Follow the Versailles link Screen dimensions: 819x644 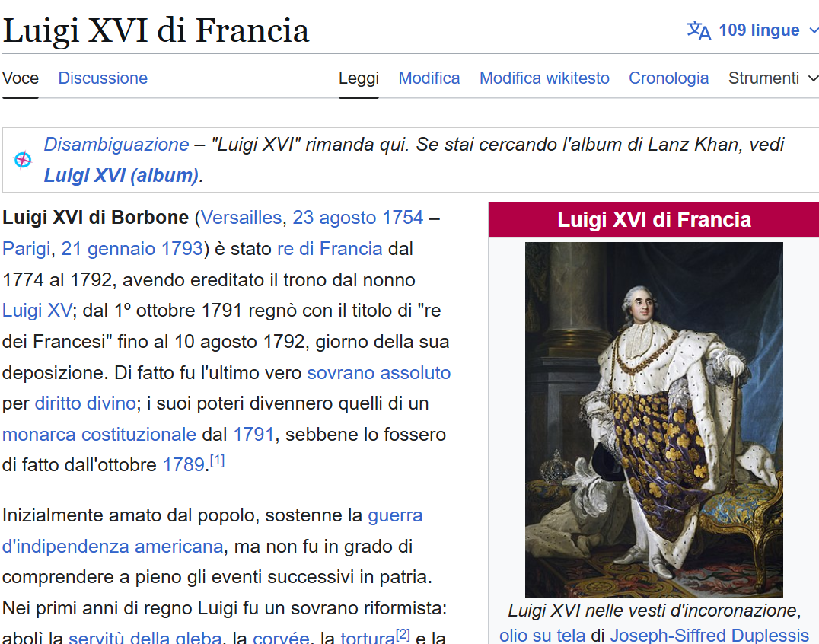pyautogui.click(x=241, y=217)
